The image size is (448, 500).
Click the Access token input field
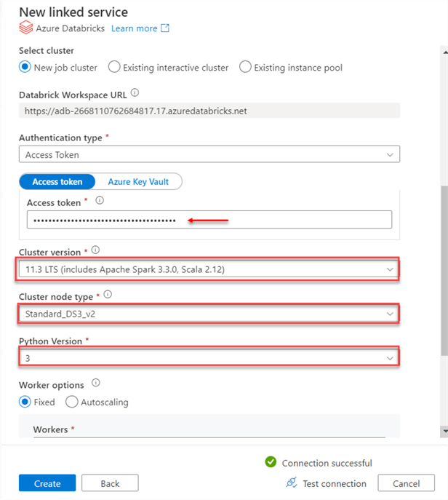point(209,220)
